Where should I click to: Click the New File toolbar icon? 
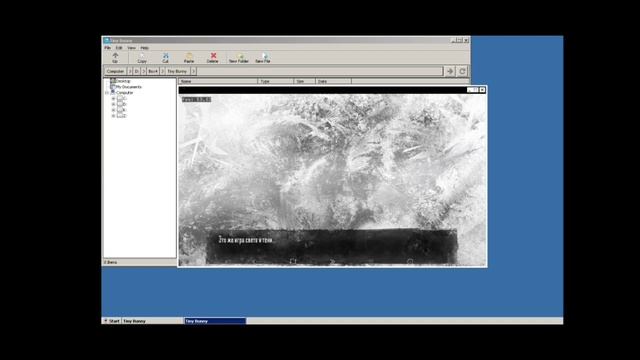[x=264, y=56]
